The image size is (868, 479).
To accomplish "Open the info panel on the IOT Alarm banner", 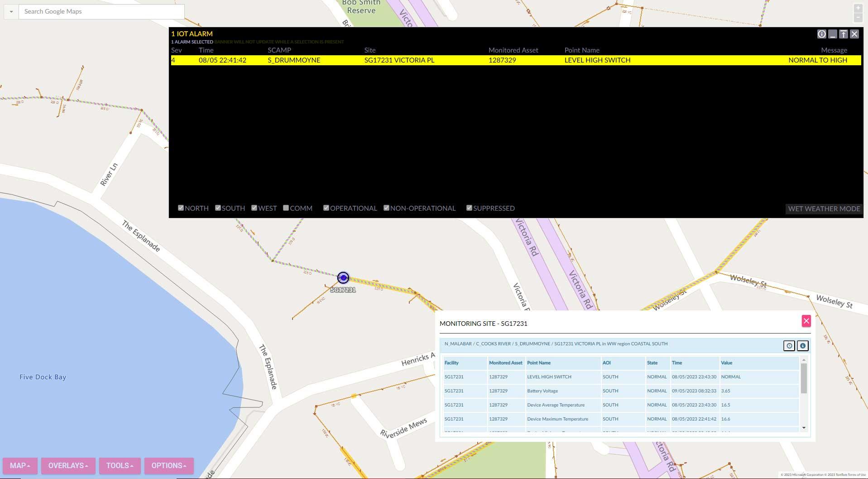I will coord(821,34).
